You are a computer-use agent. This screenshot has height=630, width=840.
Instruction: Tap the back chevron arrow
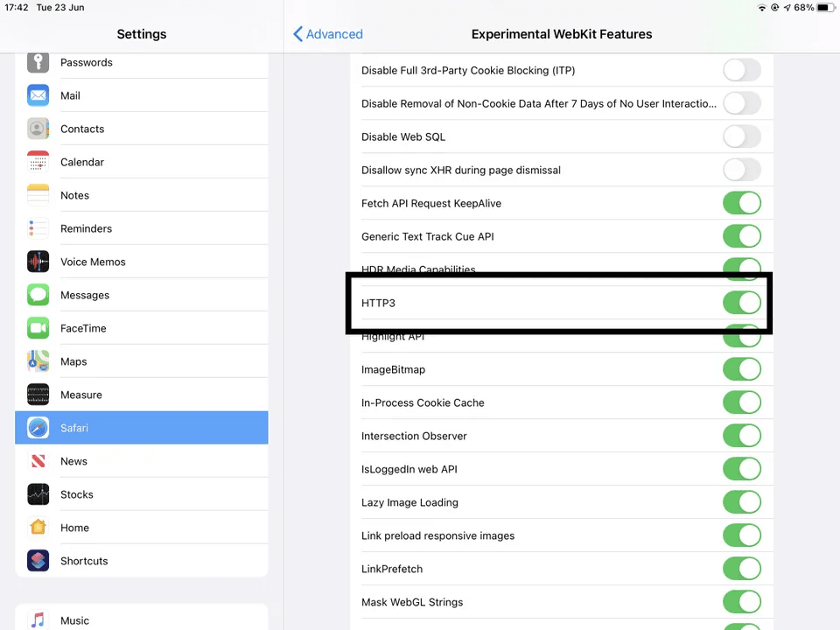[x=298, y=34]
